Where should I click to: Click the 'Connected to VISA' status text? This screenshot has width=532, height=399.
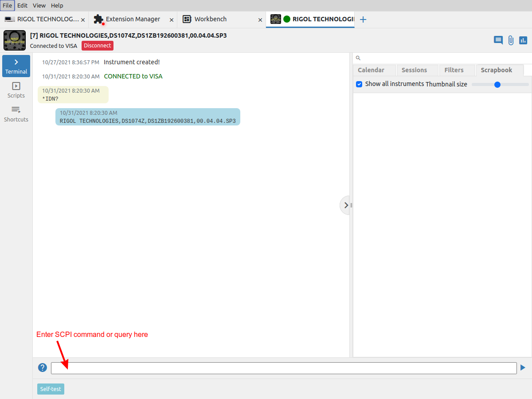(54, 46)
